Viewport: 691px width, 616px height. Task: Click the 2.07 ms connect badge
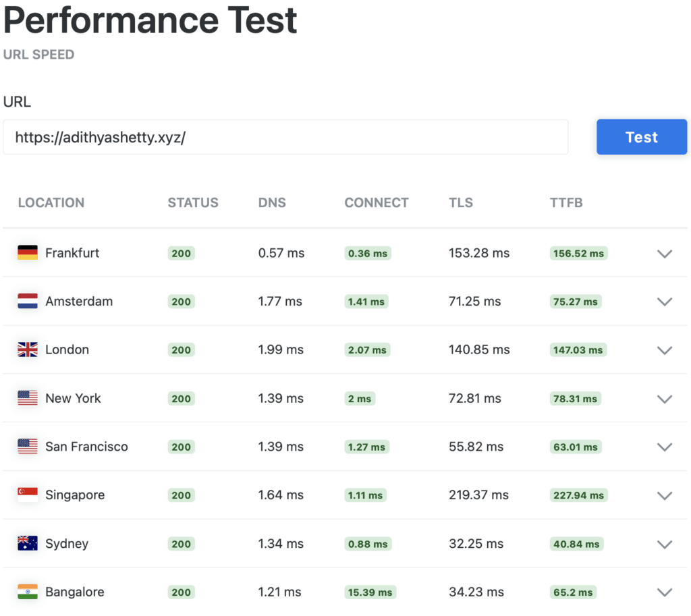(x=367, y=350)
